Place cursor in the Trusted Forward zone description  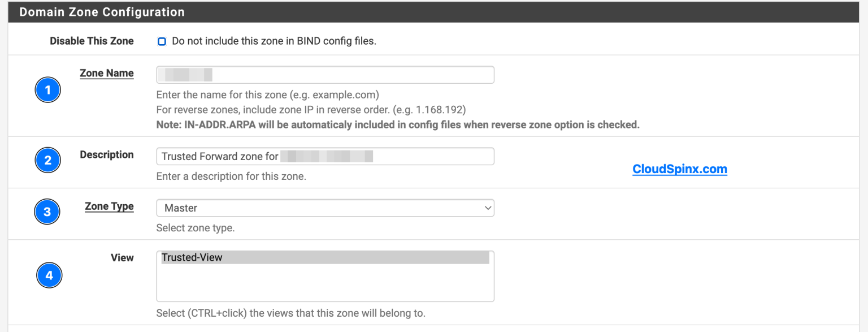click(x=325, y=156)
